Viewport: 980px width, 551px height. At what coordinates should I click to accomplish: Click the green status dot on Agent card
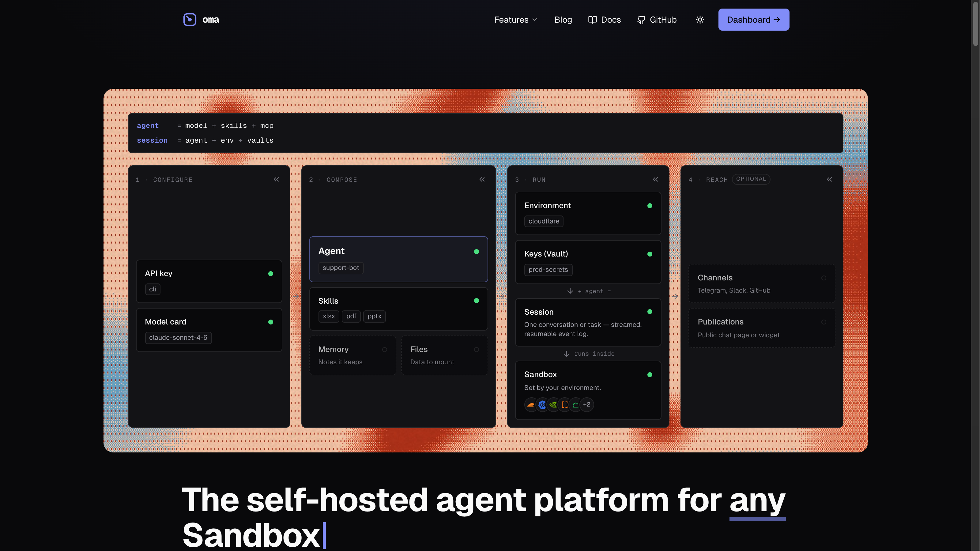click(476, 251)
